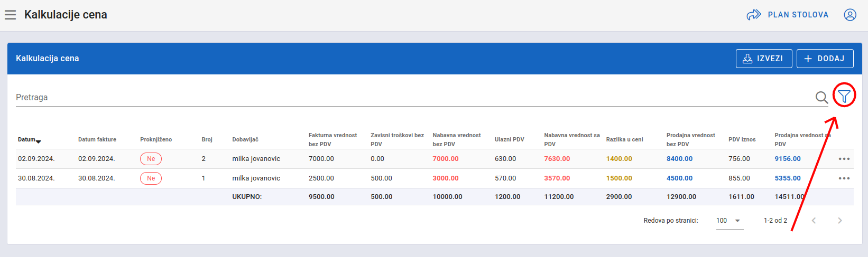The width and height of the screenshot is (868, 257).
Task: Click the value 855.00 PDV iznos
Action: tap(739, 178)
